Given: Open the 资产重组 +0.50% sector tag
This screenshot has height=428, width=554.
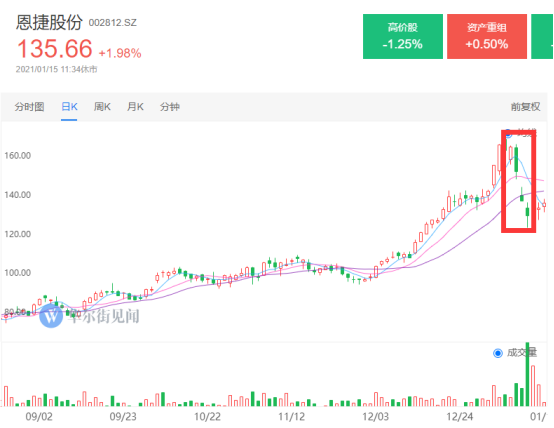Looking at the screenshot, I should (x=487, y=36).
